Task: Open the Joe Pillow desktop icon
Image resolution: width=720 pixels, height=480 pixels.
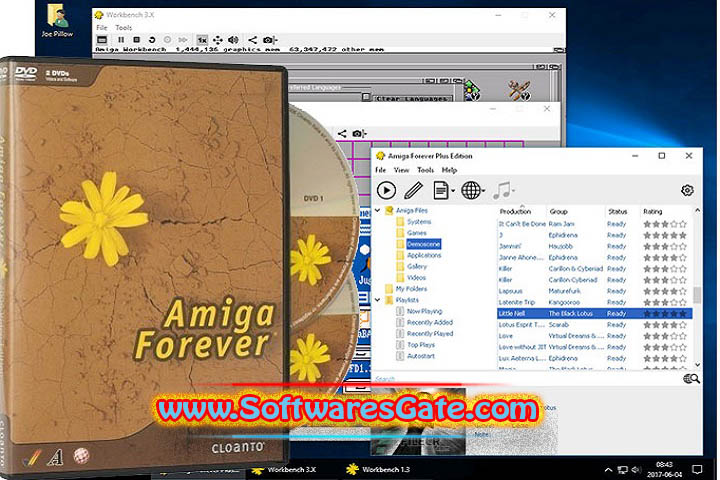Action: (x=57, y=21)
